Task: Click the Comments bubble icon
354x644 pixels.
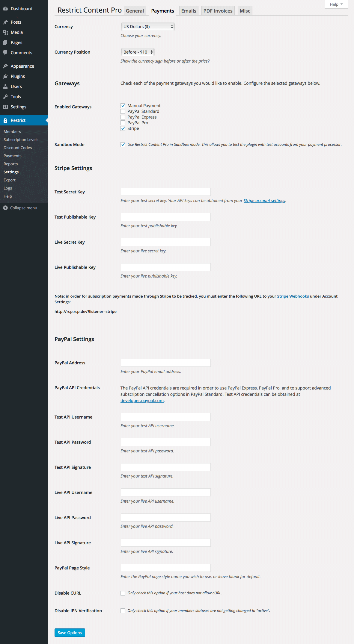Action: (x=5, y=53)
